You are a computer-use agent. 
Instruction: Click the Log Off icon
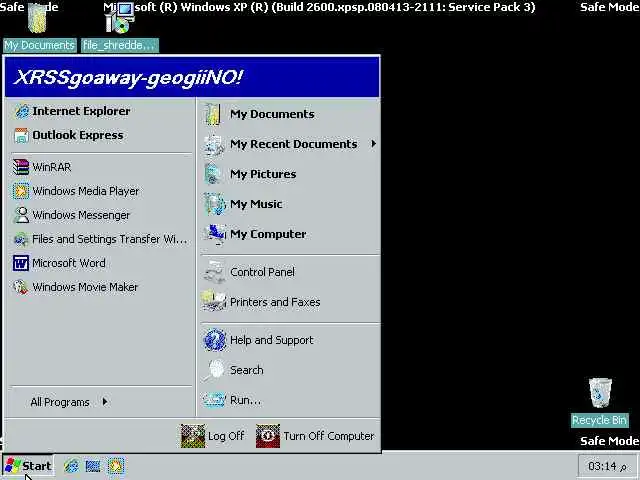click(193, 436)
